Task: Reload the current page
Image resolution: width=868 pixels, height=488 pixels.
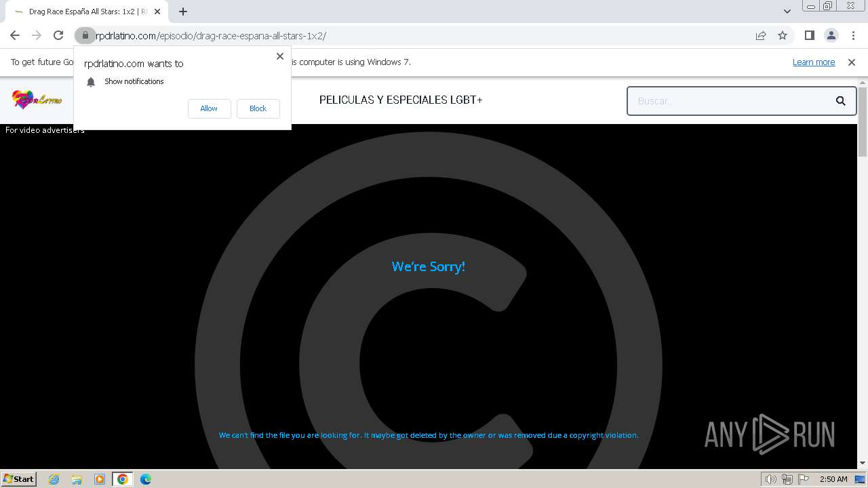Action: tap(58, 35)
